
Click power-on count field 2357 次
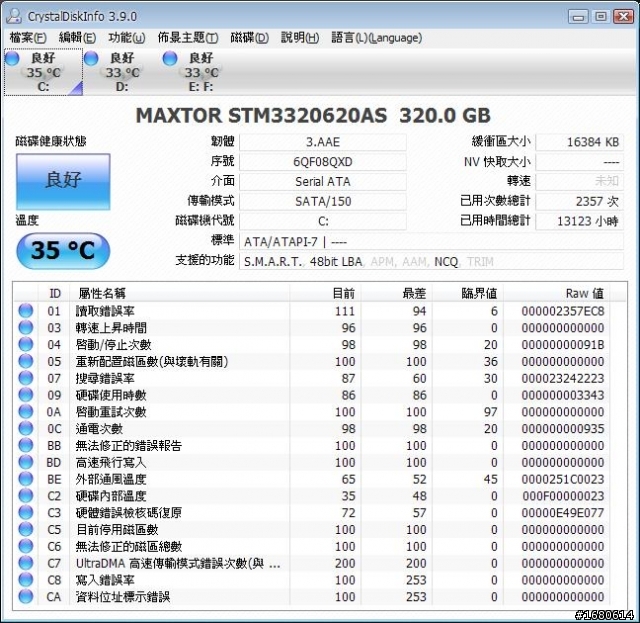click(x=580, y=201)
